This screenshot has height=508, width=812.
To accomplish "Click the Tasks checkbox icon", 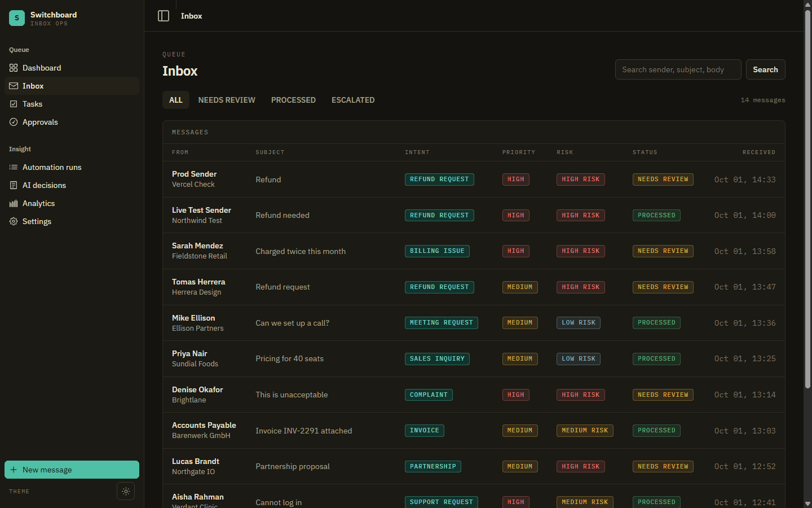I will pyautogui.click(x=14, y=104).
